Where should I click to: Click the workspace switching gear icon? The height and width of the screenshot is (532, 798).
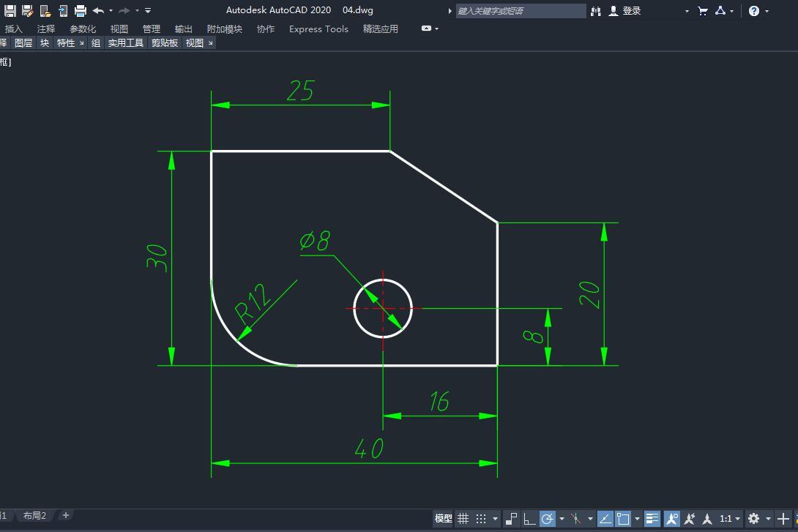(754, 518)
